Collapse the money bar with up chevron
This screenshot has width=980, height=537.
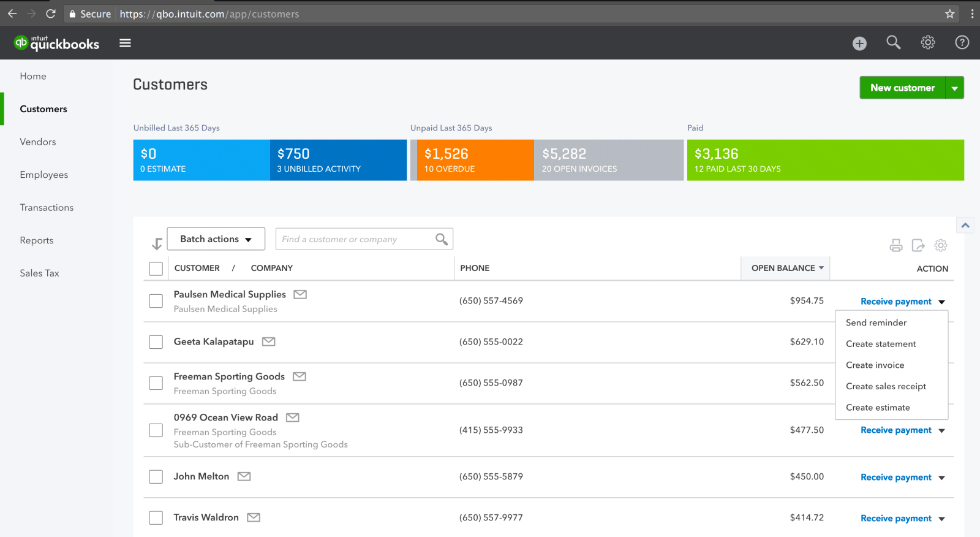point(965,226)
